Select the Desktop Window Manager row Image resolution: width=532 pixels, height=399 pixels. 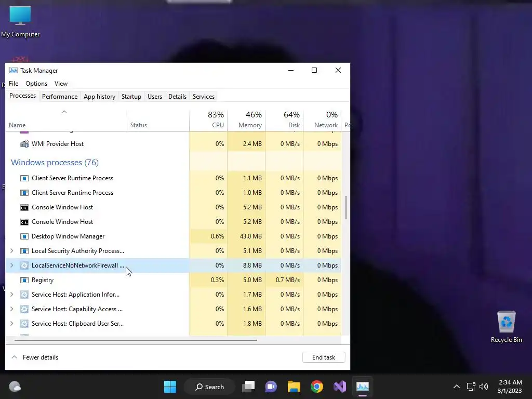click(x=174, y=236)
